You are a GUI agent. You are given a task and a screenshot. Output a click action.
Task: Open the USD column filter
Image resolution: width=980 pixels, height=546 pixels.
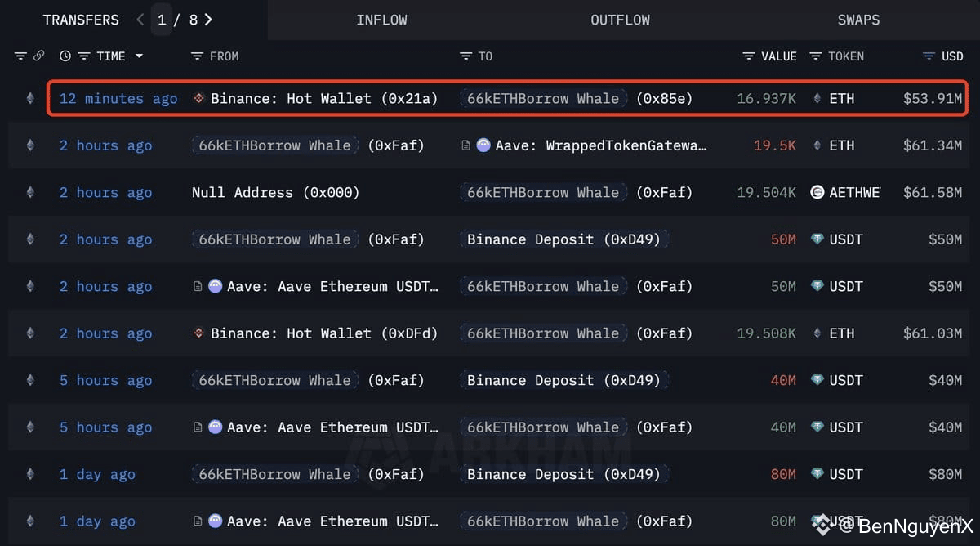[x=929, y=56]
